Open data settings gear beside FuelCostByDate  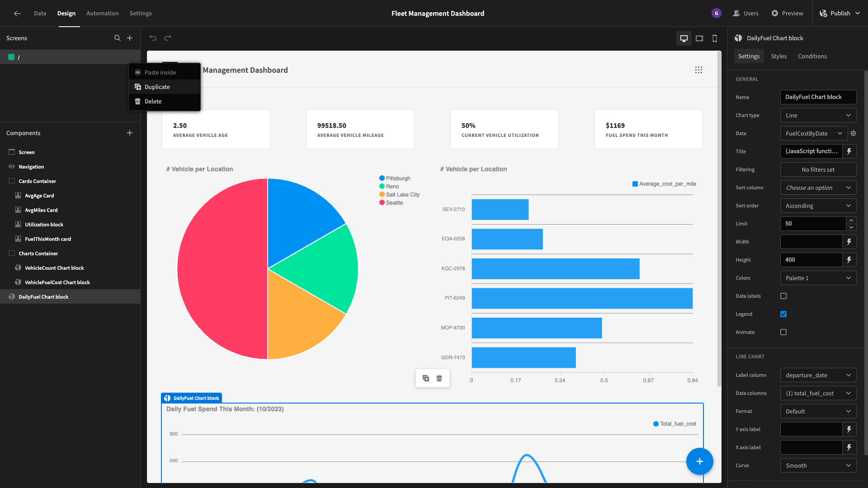(x=854, y=133)
